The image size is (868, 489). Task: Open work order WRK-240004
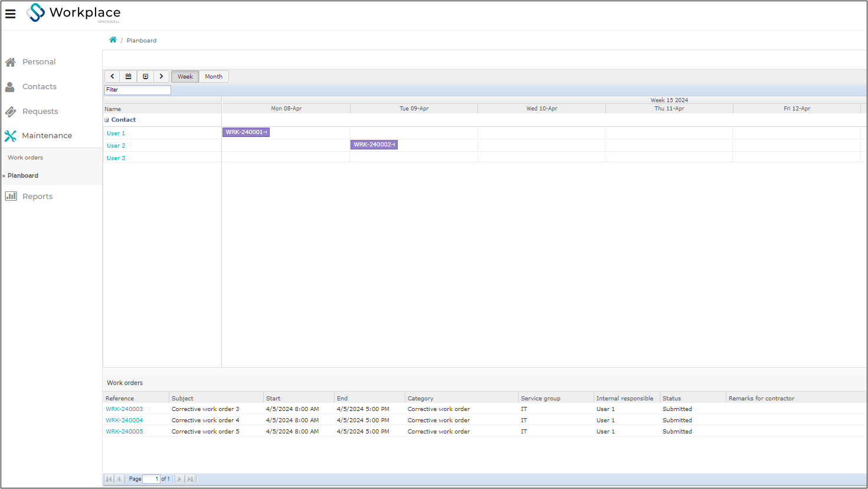(125, 420)
